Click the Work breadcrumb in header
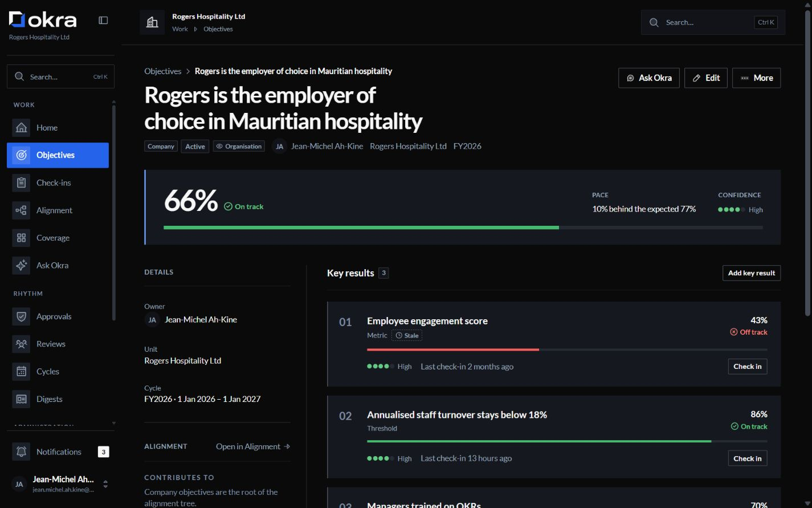This screenshot has height=508, width=812. point(180,29)
